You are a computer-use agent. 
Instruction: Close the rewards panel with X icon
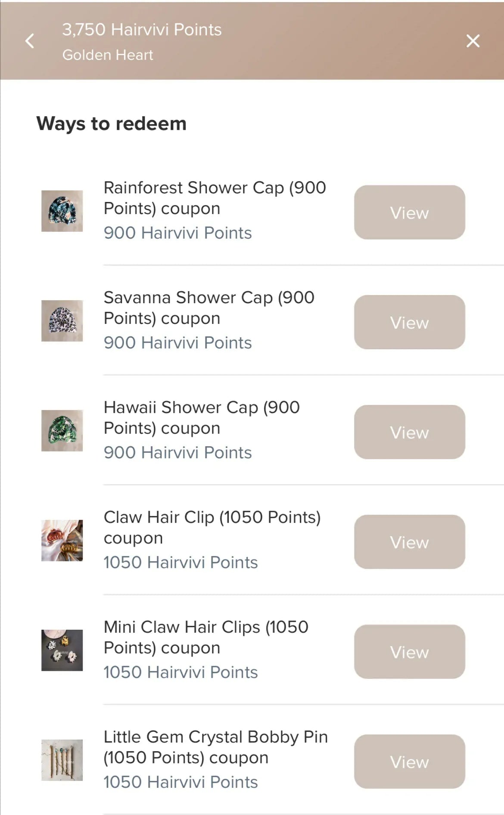pos(473,41)
